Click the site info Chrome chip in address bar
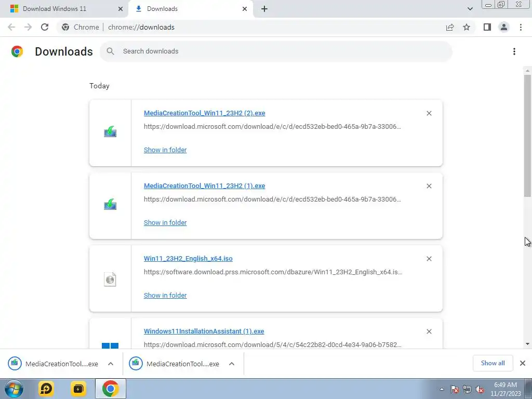 click(x=81, y=27)
